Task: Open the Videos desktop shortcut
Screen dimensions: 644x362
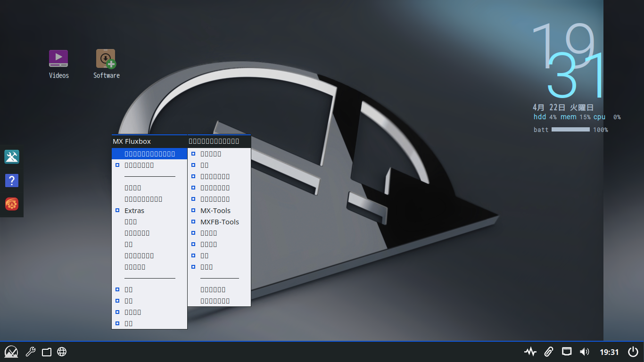Action: coord(58,59)
